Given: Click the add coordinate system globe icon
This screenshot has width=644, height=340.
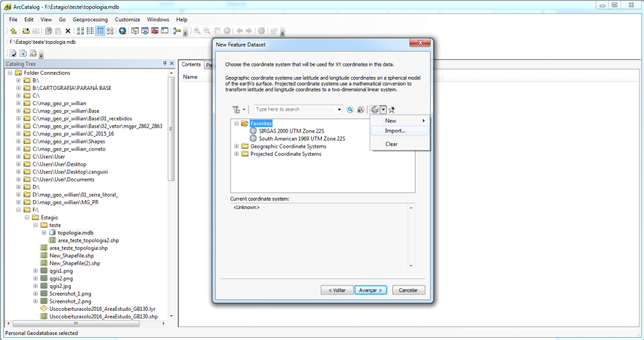Looking at the screenshot, I should [x=374, y=110].
